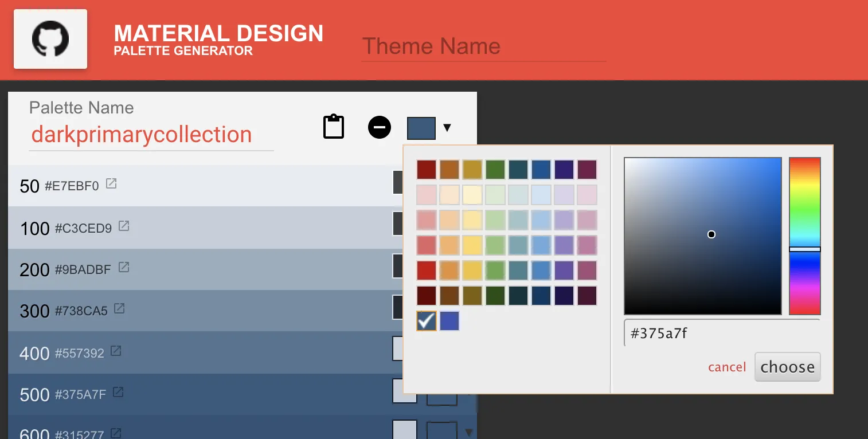This screenshot has width=868, height=439.
Task: Click the hex input showing #375a7f
Action: coord(722,333)
